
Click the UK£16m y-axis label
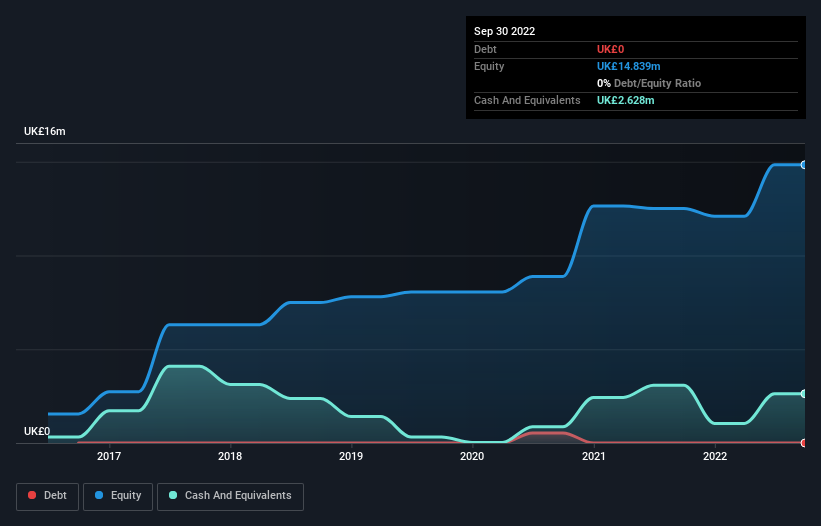(x=45, y=131)
